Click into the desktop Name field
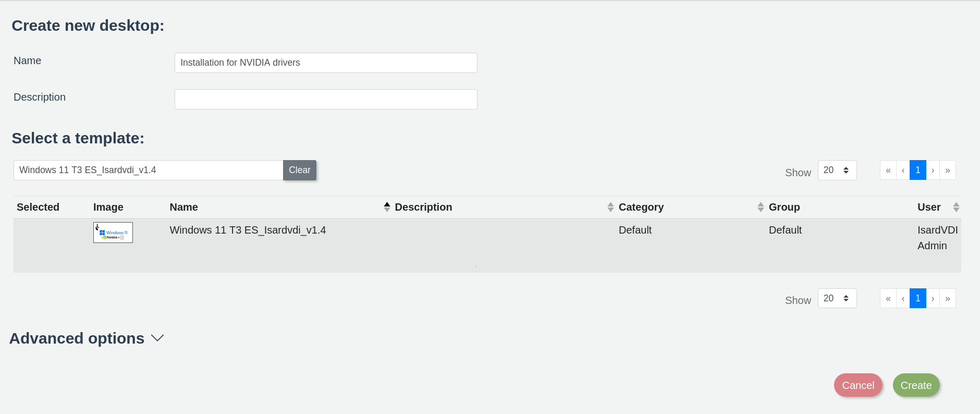The width and height of the screenshot is (980, 414). tap(326, 63)
